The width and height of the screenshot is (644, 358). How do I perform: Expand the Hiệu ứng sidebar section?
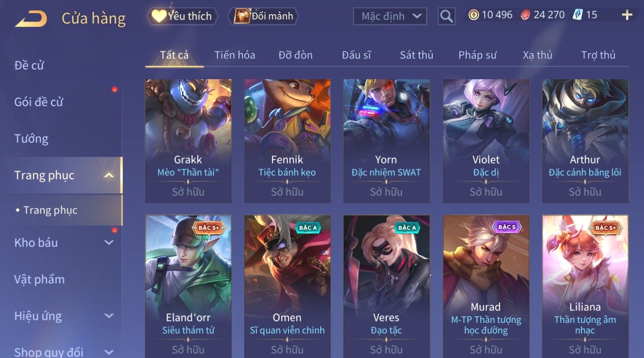pyautogui.click(x=109, y=316)
